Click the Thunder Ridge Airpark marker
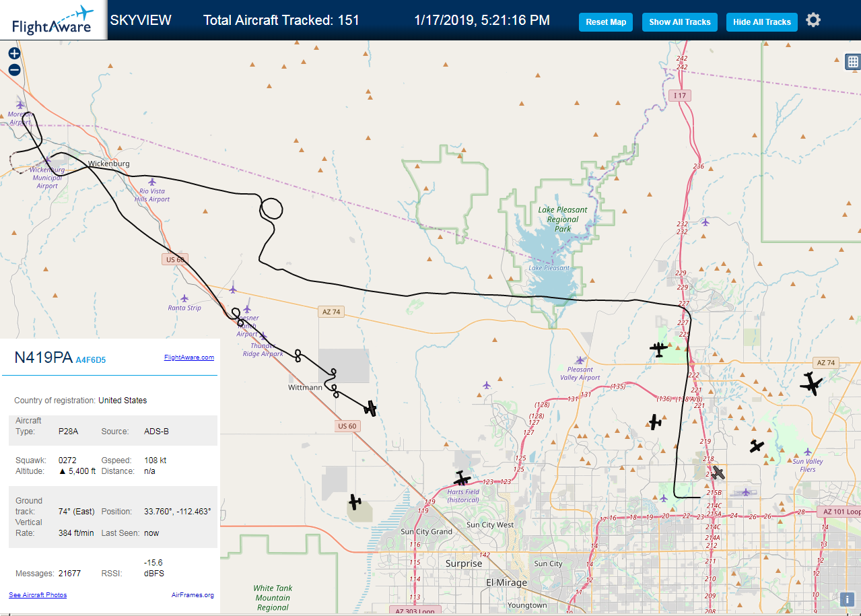This screenshot has width=861, height=616. pos(263,336)
